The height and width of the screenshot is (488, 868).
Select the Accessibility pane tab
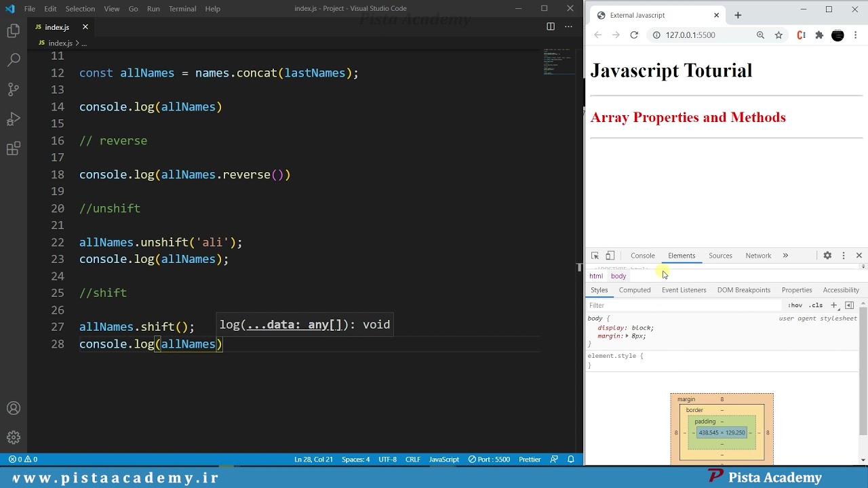point(841,290)
